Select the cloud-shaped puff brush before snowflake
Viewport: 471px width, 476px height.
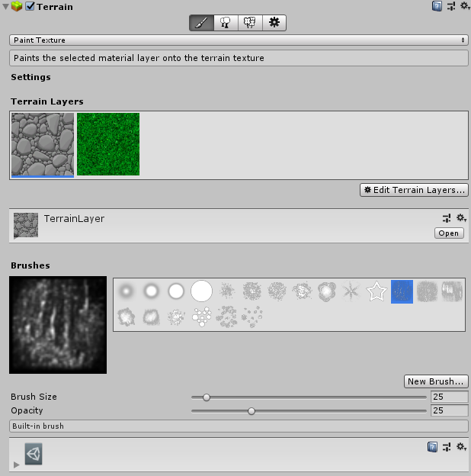(327, 291)
